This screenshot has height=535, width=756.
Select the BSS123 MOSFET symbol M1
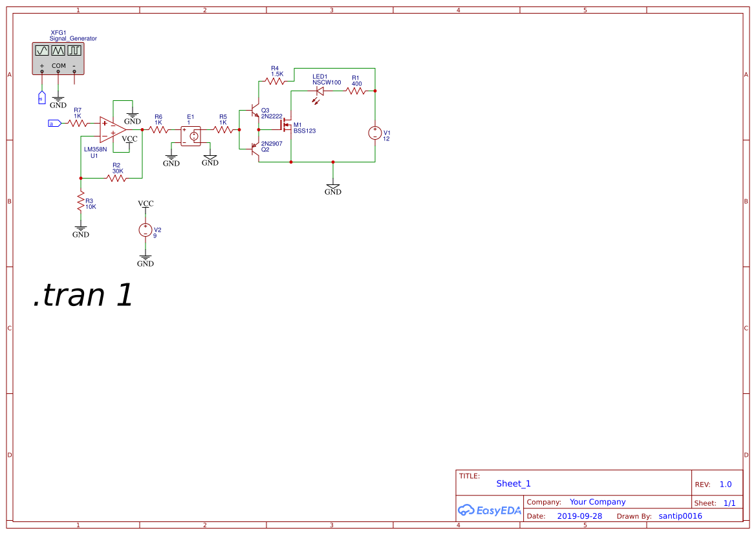tap(286, 126)
